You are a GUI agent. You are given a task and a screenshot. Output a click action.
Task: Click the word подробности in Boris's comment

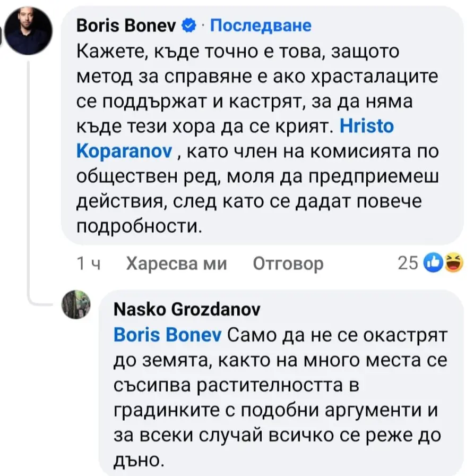click(x=140, y=226)
